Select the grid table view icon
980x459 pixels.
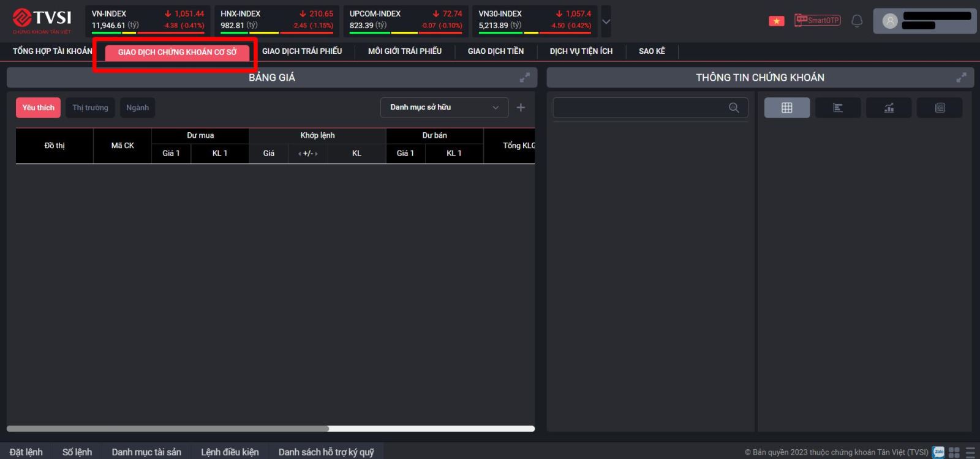pyautogui.click(x=786, y=108)
